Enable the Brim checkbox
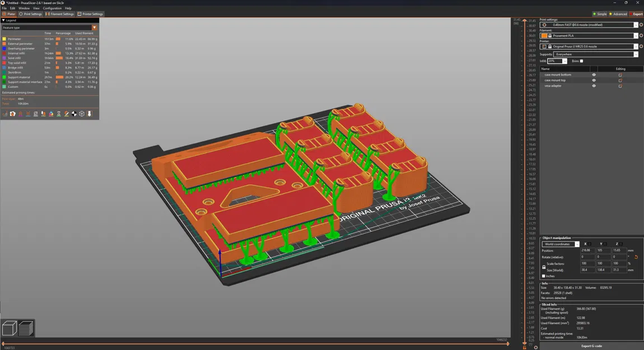This screenshot has width=644, height=350. pos(581,61)
